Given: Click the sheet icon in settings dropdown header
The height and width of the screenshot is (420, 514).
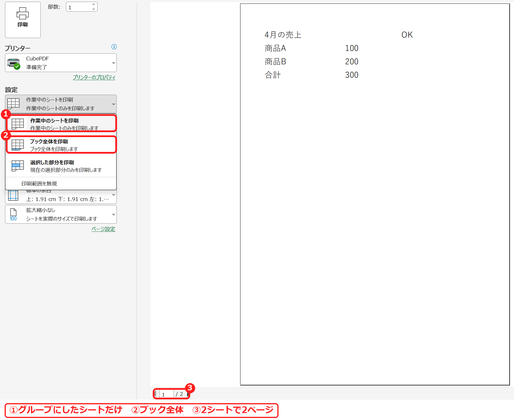Looking at the screenshot, I should click(13, 103).
